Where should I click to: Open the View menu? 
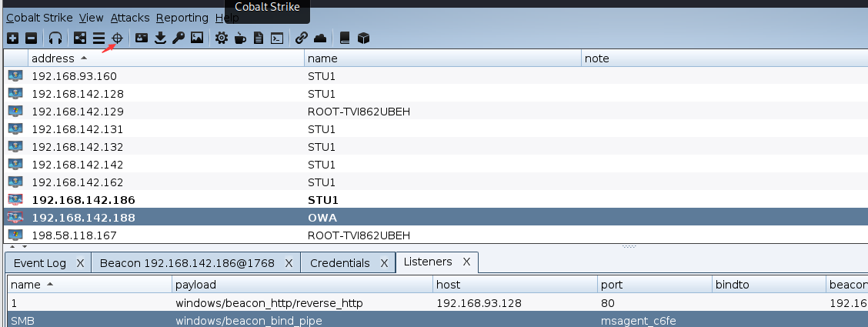91,18
